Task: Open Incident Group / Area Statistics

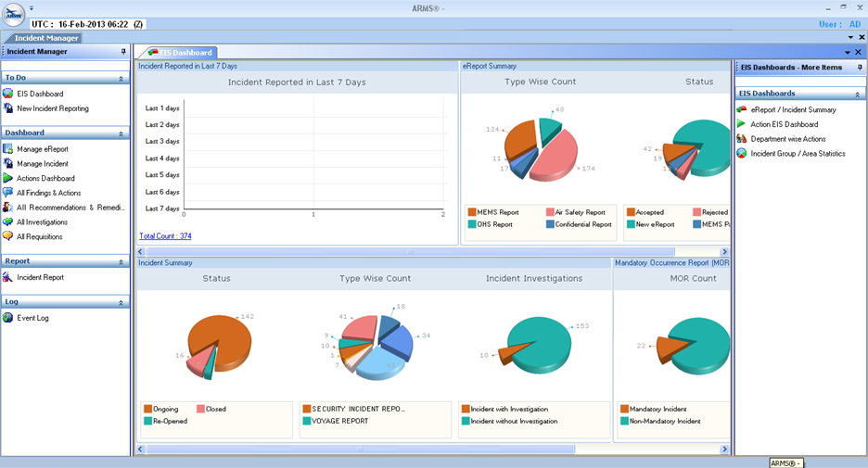Action: [x=798, y=154]
